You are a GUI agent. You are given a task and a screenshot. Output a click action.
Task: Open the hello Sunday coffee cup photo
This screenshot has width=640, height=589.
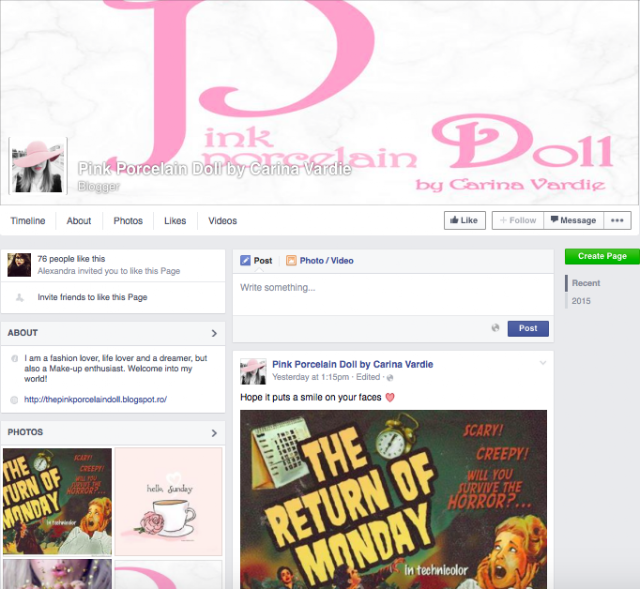[168, 502]
